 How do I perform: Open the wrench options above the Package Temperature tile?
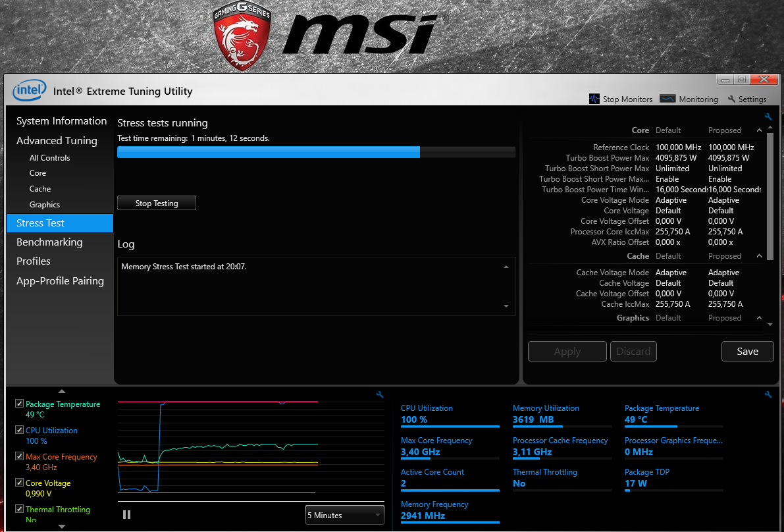[x=768, y=395]
